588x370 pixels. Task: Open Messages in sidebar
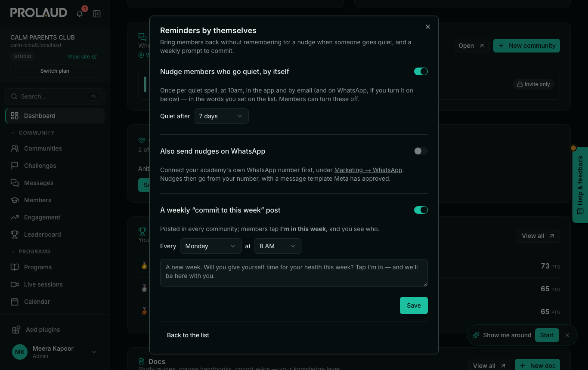55,183
